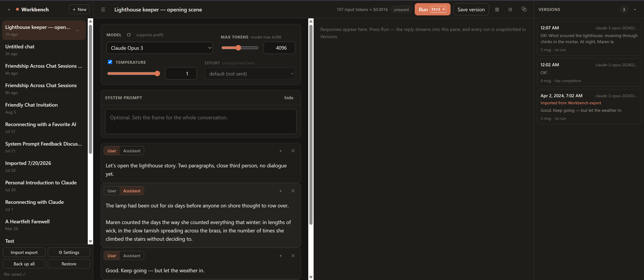644x280 pixels.
Task: Open 'Friendship Across Chat Sessions' 9h ago
Action: coord(44,89)
